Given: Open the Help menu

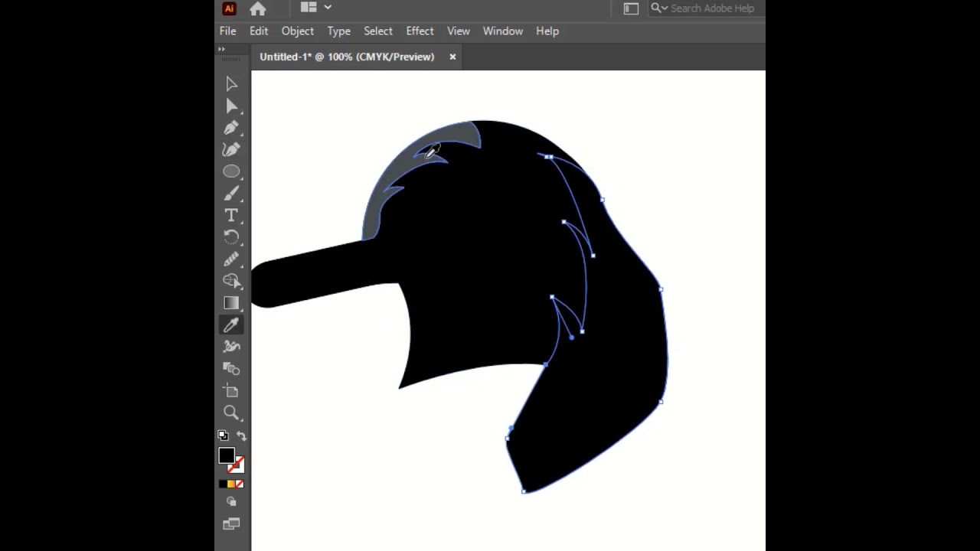Looking at the screenshot, I should point(547,31).
